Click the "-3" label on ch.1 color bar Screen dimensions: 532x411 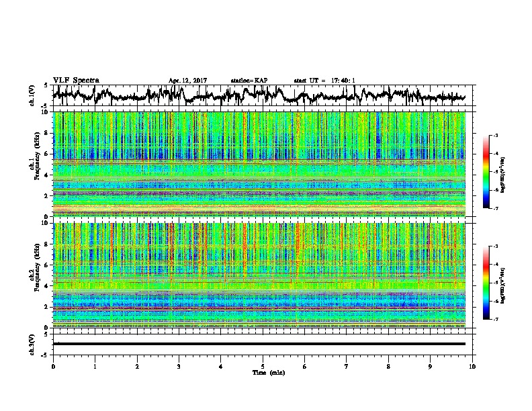[x=495, y=136]
